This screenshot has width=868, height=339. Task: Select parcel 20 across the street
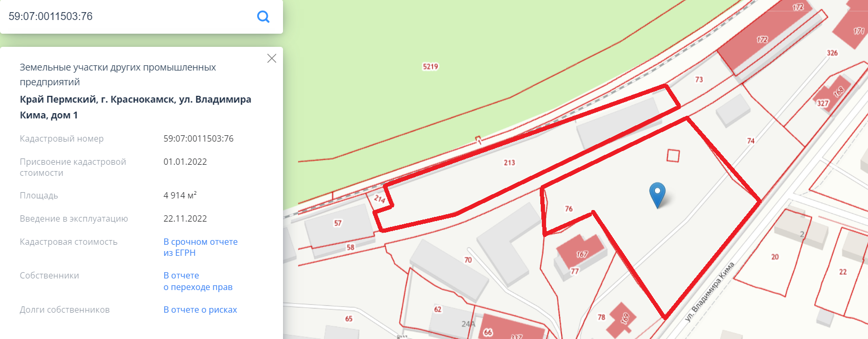775,257
